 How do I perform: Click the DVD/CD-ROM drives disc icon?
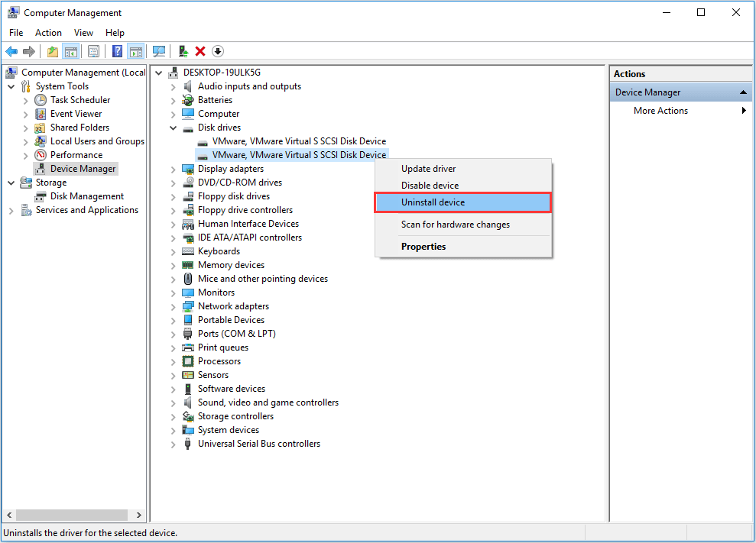(x=187, y=183)
